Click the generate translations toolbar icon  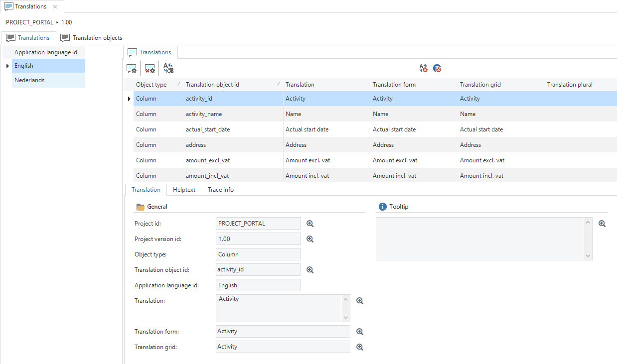132,69
